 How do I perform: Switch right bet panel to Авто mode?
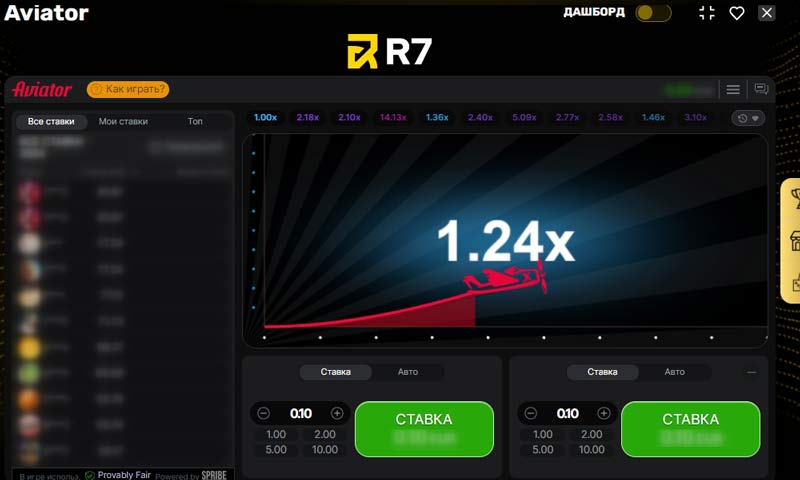(x=675, y=372)
